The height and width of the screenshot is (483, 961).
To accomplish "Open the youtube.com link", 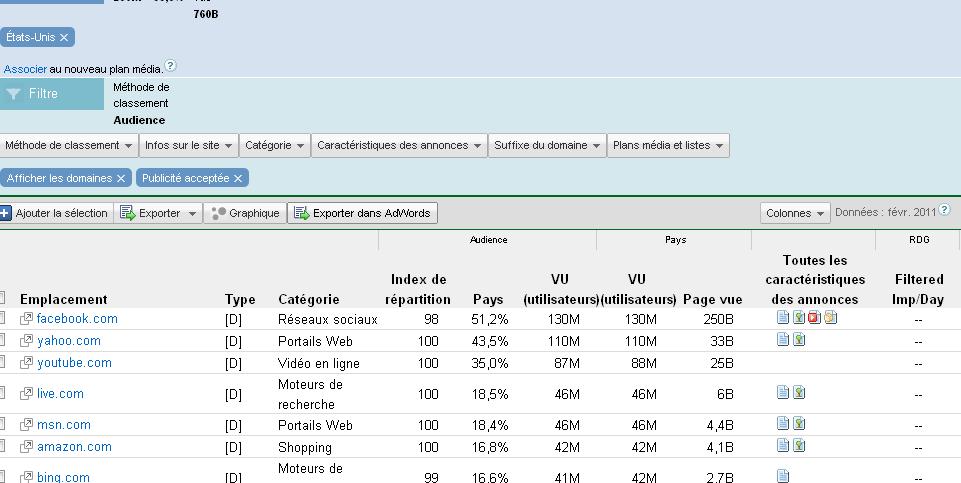I will [x=74, y=363].
